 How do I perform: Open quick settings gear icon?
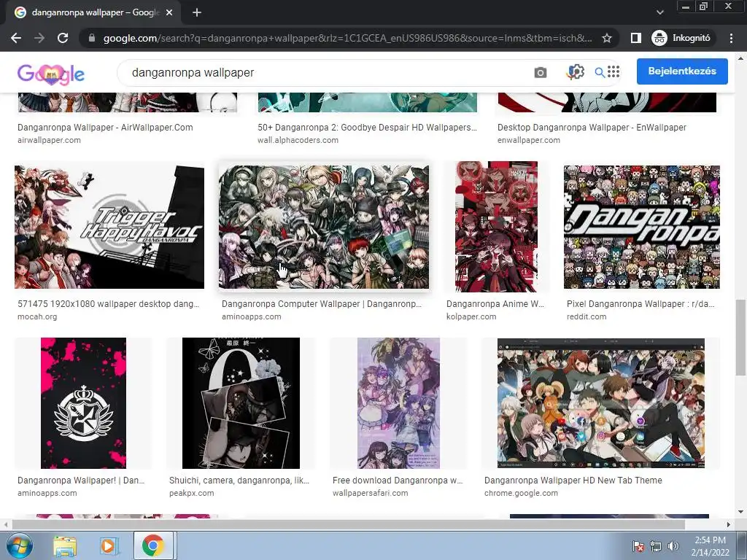point(576,72)
